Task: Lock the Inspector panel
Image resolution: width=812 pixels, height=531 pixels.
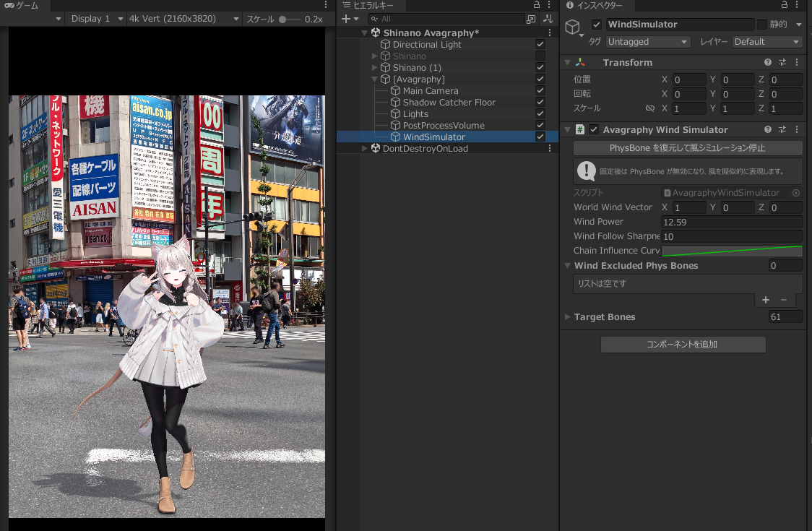Action: pos(785,4)
